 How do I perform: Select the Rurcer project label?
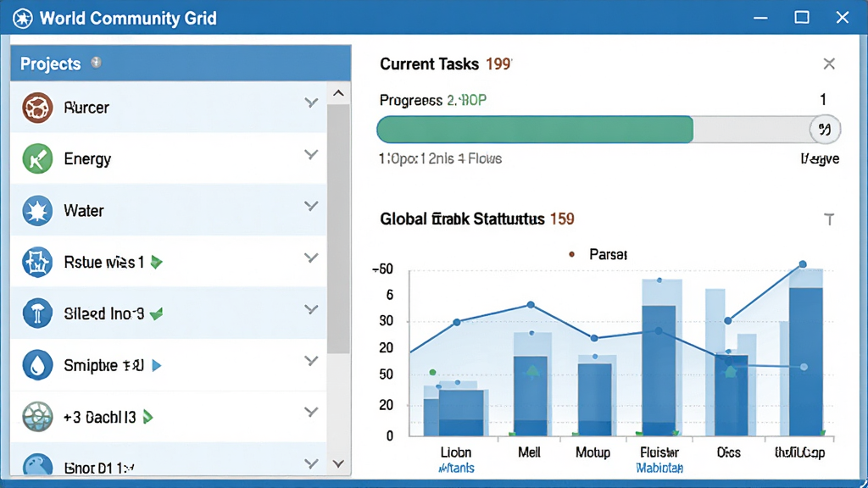click(x=86, y=108)
